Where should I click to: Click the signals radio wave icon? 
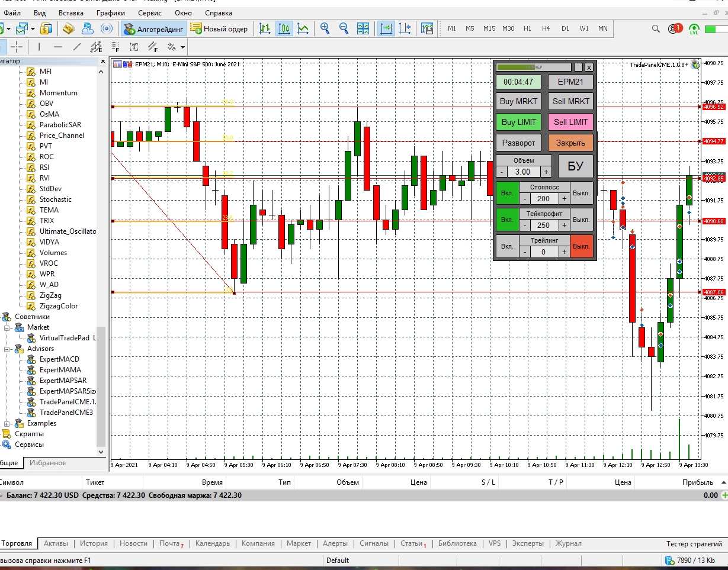(x=107, y=28)
